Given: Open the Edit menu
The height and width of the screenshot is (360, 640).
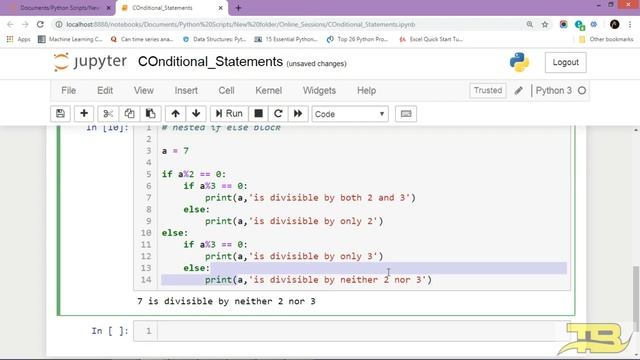Looking at the screenshot, I should pyautogui.click(x=105, y=91).
